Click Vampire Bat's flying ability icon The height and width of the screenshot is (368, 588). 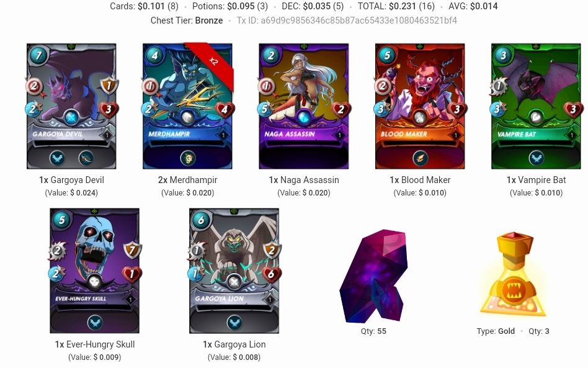tap(537, 158)
